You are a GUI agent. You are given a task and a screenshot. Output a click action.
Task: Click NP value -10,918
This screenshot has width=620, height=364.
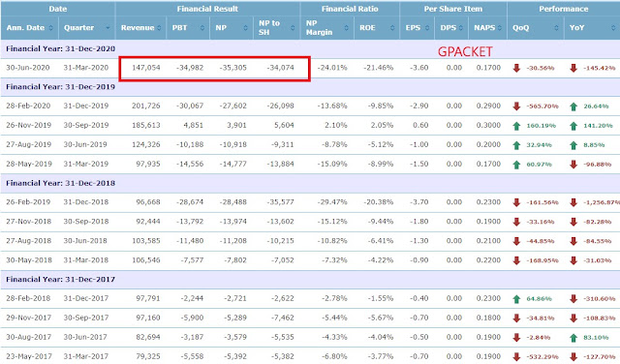[x=232, y=144]
